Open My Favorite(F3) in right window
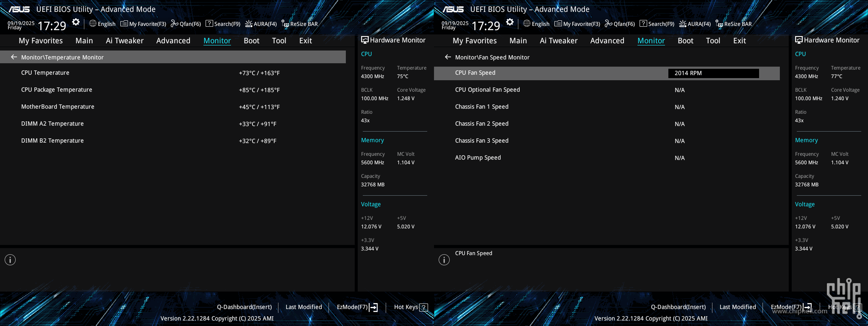 tap(577, 24)
